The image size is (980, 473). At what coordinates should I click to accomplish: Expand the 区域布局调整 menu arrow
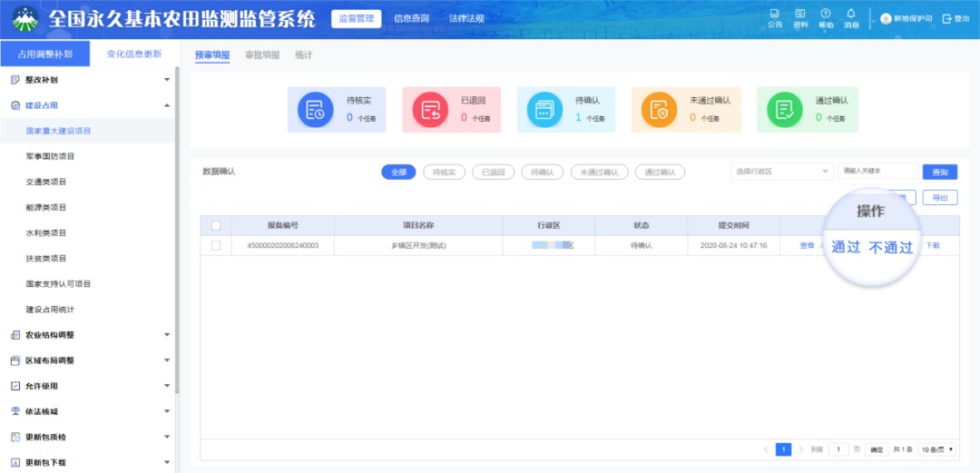[x=167, y=361]
